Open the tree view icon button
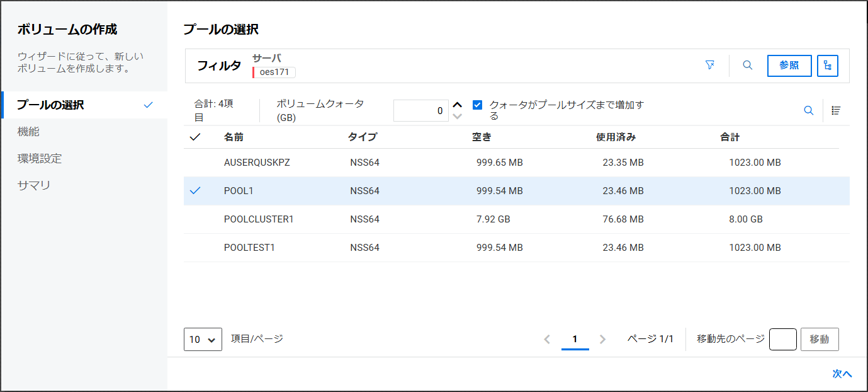Image resolution: width=868 pixels, height=392 pixels. tap(827, 66)
